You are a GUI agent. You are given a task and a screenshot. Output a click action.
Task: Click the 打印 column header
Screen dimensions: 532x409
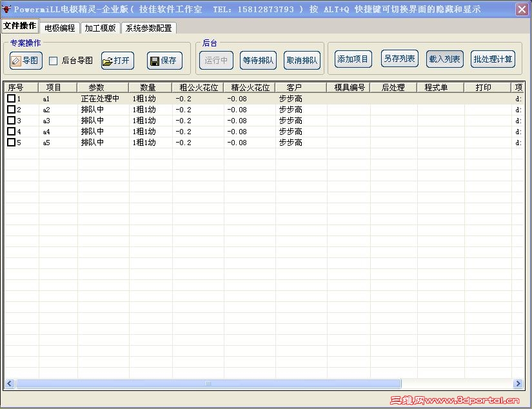tap(488, 88)
